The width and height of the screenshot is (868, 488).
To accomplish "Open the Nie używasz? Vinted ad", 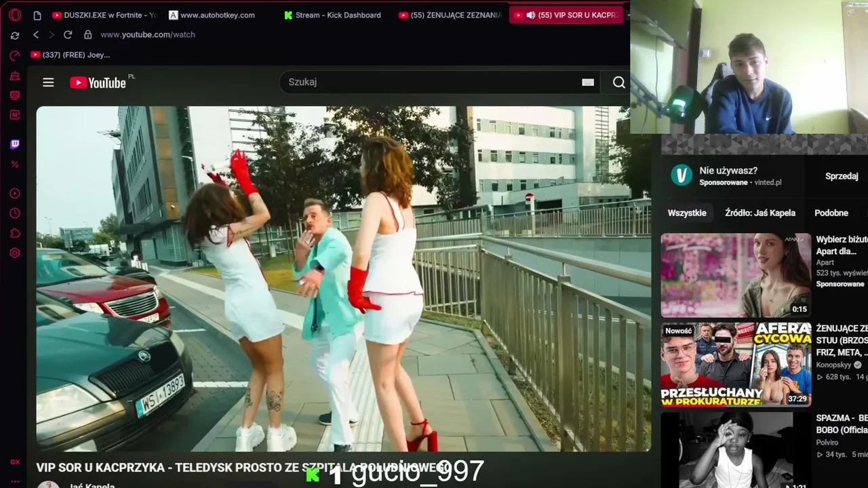I will pos(728,171).
